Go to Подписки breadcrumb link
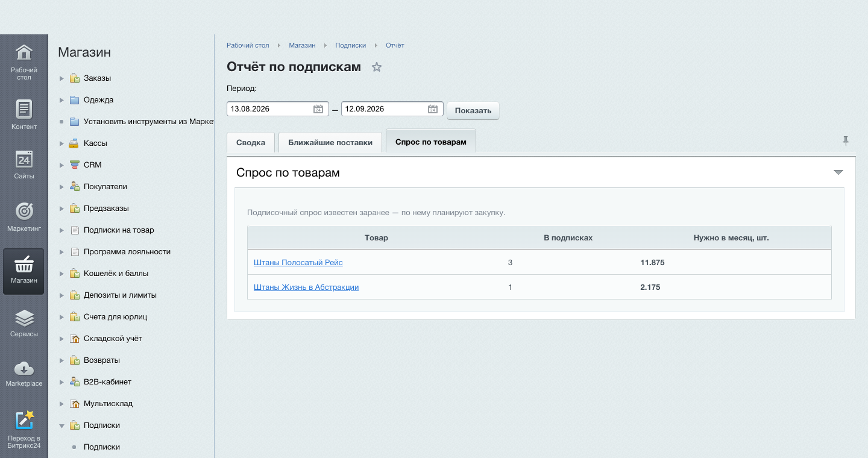 point(351,45)
